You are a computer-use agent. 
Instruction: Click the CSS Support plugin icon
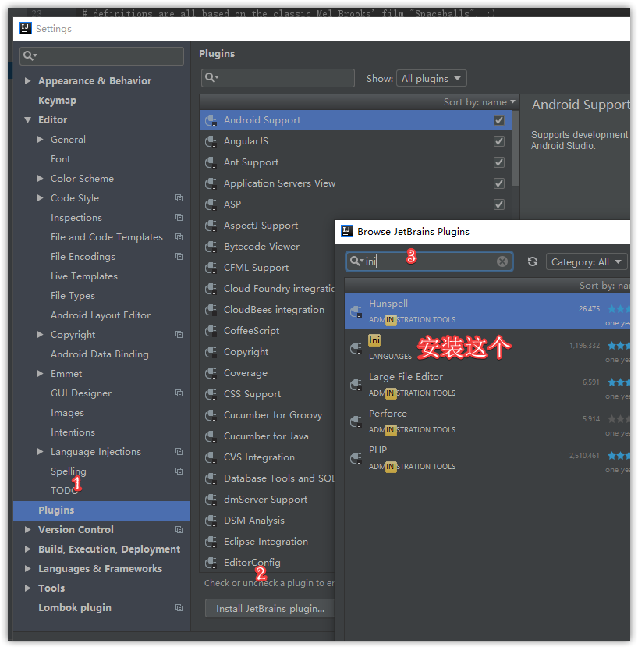(211, 394)
